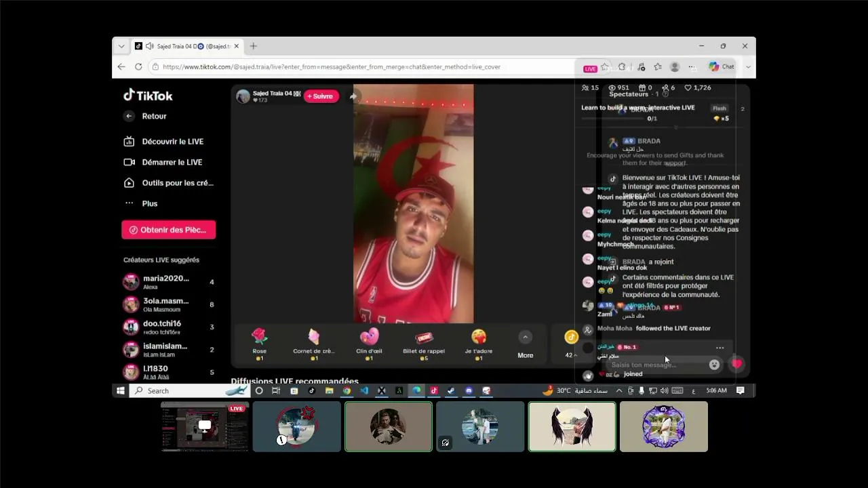Expand the 42 coin balance chevron

click(x=576, y=355)
